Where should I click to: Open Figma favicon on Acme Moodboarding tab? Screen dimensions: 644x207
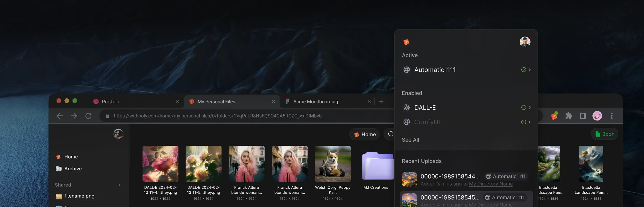[x=287, y=102]
